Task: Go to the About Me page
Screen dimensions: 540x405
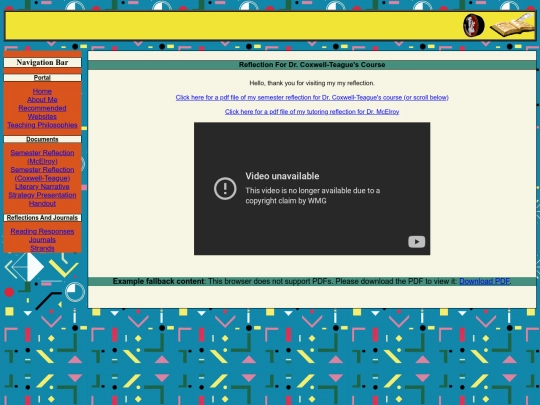Action: click(x=42, y=100)
